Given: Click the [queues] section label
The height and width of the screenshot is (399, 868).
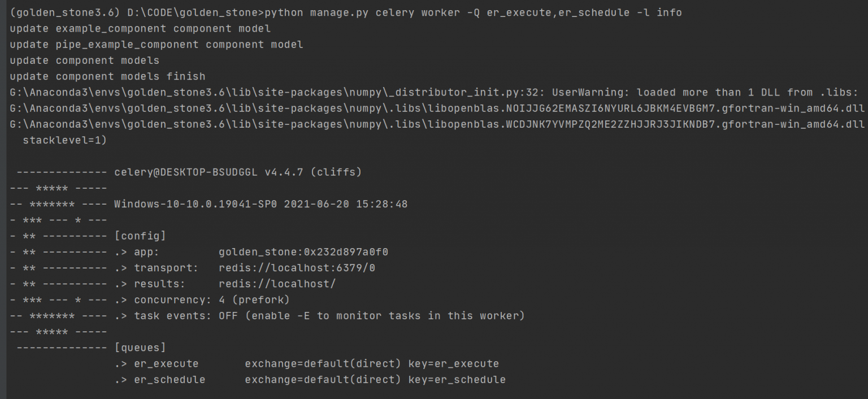Looking at the screenshot, I should [140, 348].
